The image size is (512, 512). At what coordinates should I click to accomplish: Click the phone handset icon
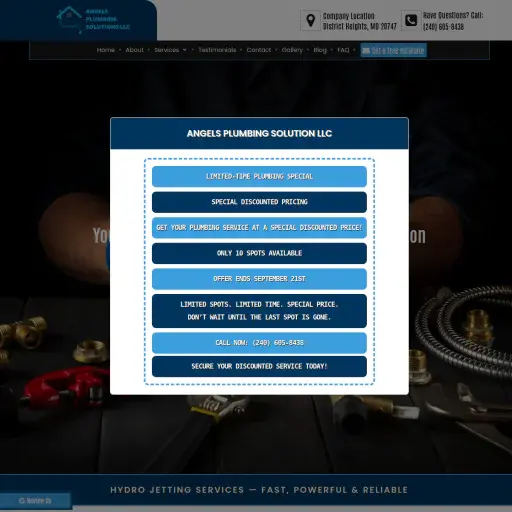pyautogui.click(x=411, y=20)
